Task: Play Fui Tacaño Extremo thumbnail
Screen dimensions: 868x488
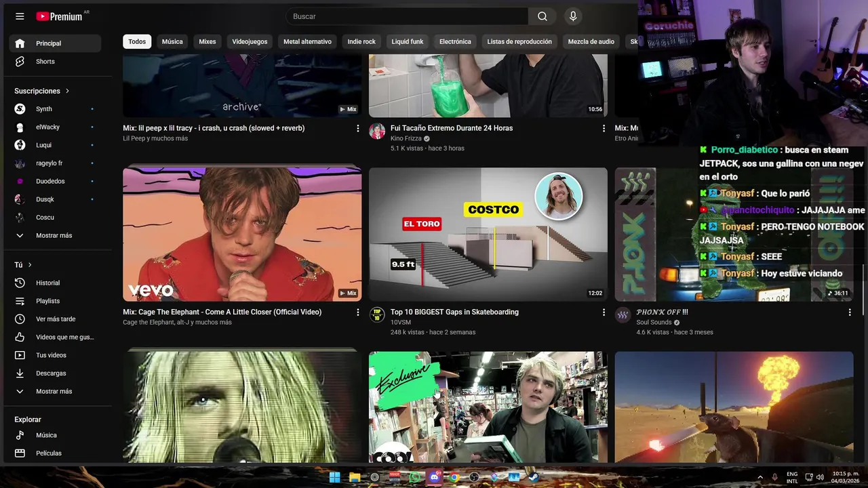Action: pyautogui.click(x=488, y=85)
